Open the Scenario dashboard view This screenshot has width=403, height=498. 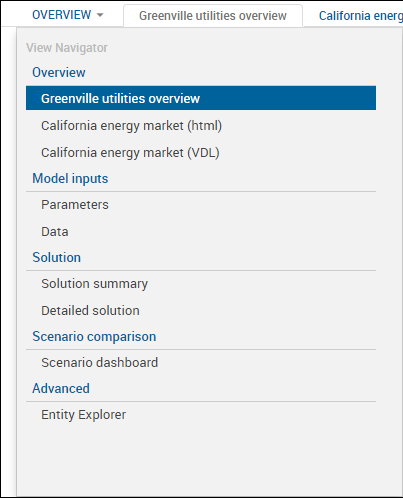click(x=99, y=363)
